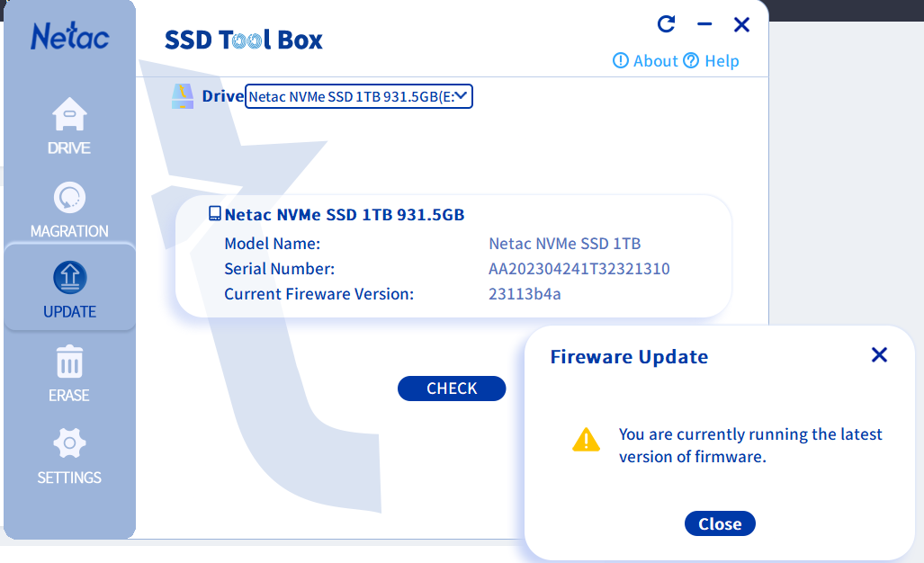Click the drive disk icon beside Drive label
The width and height of the screenshot is (924, 563).
click(183, 96)
